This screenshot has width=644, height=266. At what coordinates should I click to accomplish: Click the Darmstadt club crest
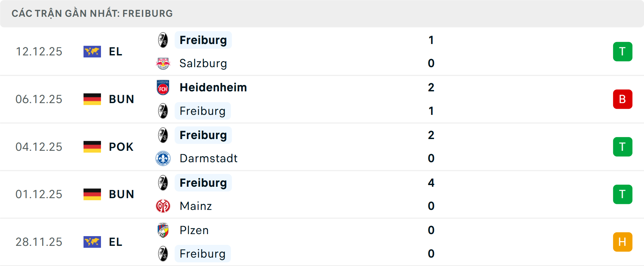pyautogui.click(x=163, y=159)
